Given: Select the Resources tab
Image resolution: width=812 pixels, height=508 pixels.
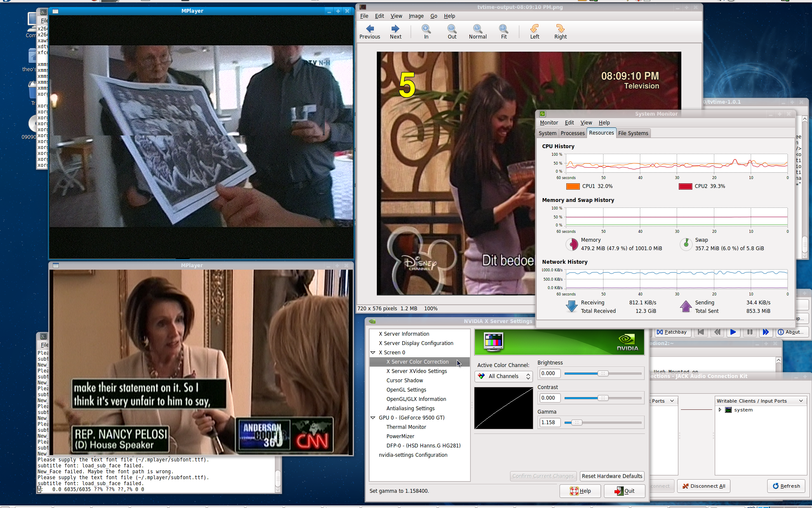Looking at the screenshot, I should click(601, 133).
